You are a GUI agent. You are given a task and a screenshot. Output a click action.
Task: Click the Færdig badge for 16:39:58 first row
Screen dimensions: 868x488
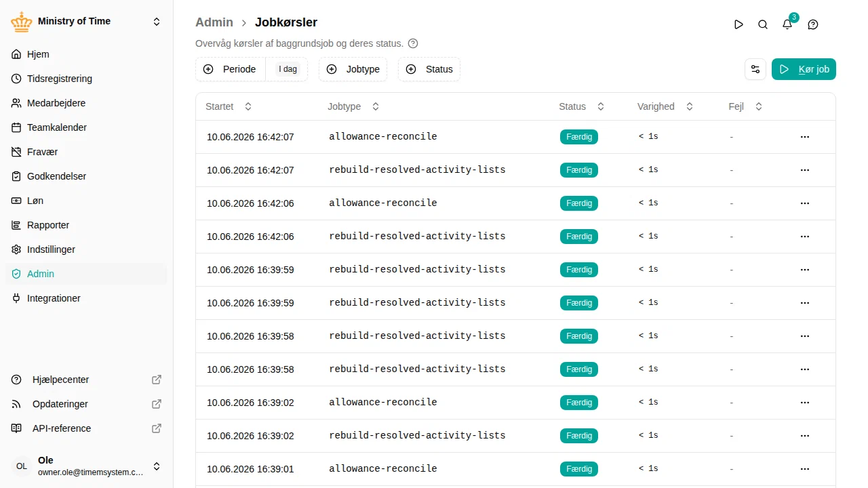pyautogui.click(x=579, y=336)
